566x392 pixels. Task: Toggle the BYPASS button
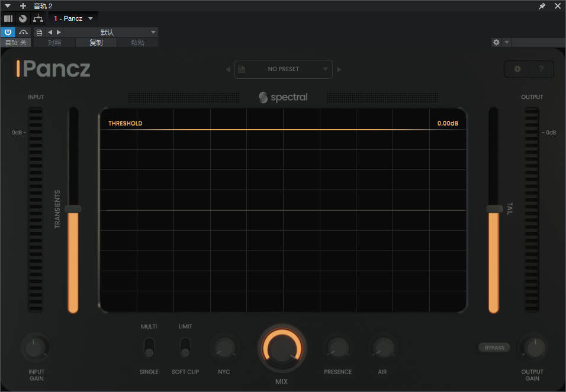(x=494, y=348)
